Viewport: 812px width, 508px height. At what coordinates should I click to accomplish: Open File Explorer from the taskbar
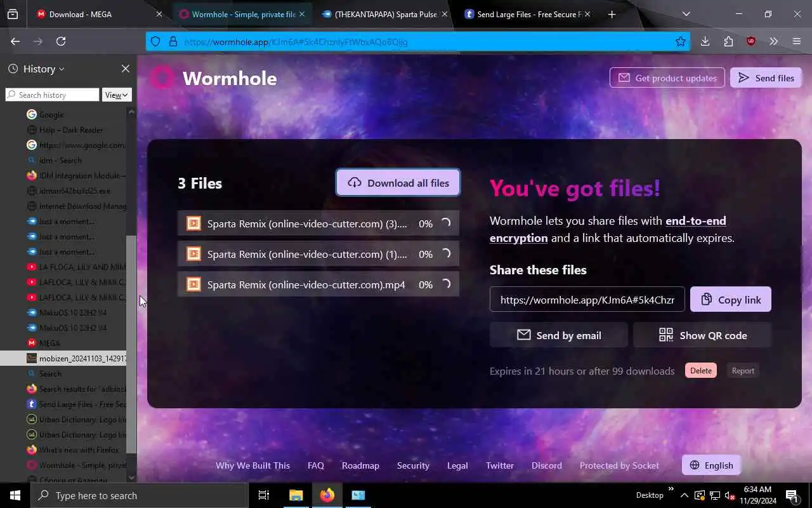coord(296,495)
